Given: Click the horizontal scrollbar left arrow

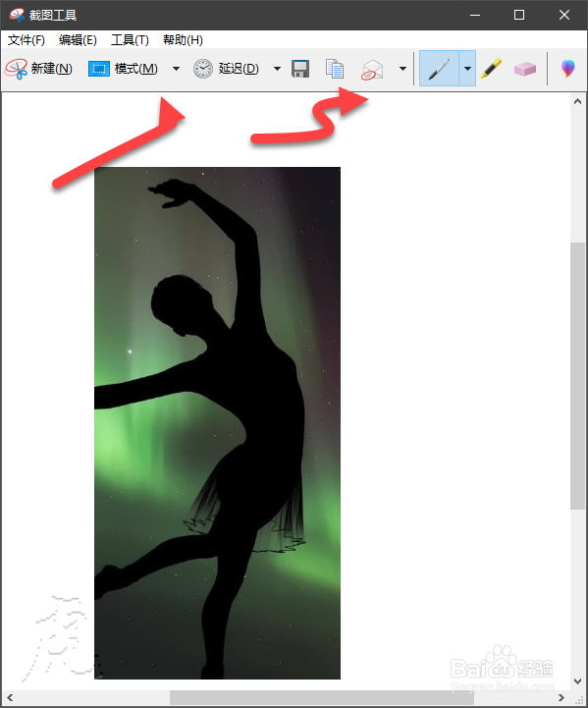Looking at the screenshot, I should point(10,698).
